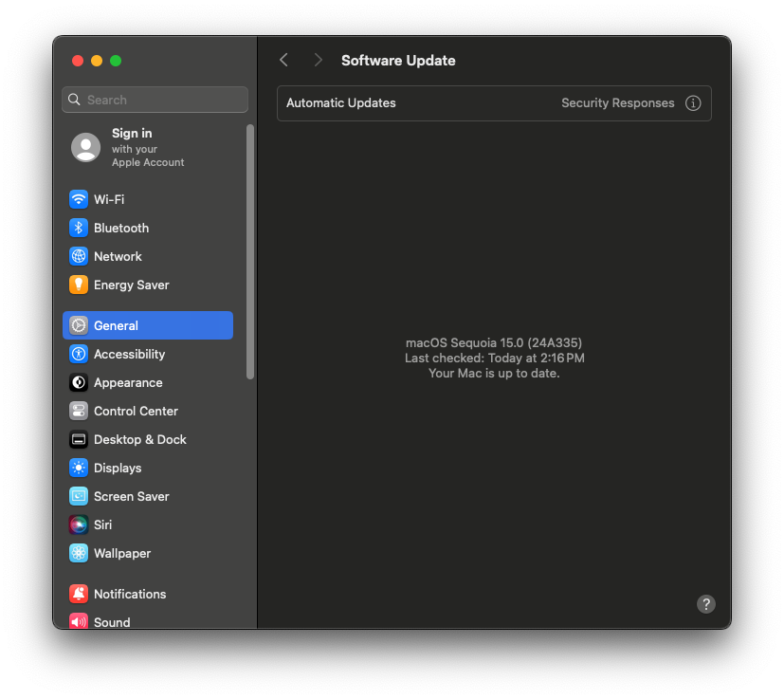The width and height of the screenshot is (784, 699).
Task: Open Siri label in sidebar
Action: point(103,525)
